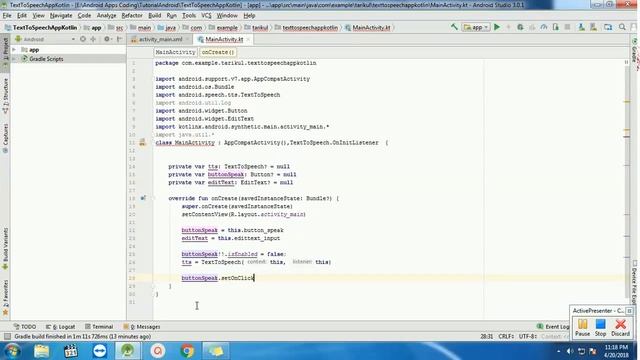Image resolution: width=640 pixels, height=360 pixels.
Task: Switch to the activity_main.xml tab
Action: [160, 40]
